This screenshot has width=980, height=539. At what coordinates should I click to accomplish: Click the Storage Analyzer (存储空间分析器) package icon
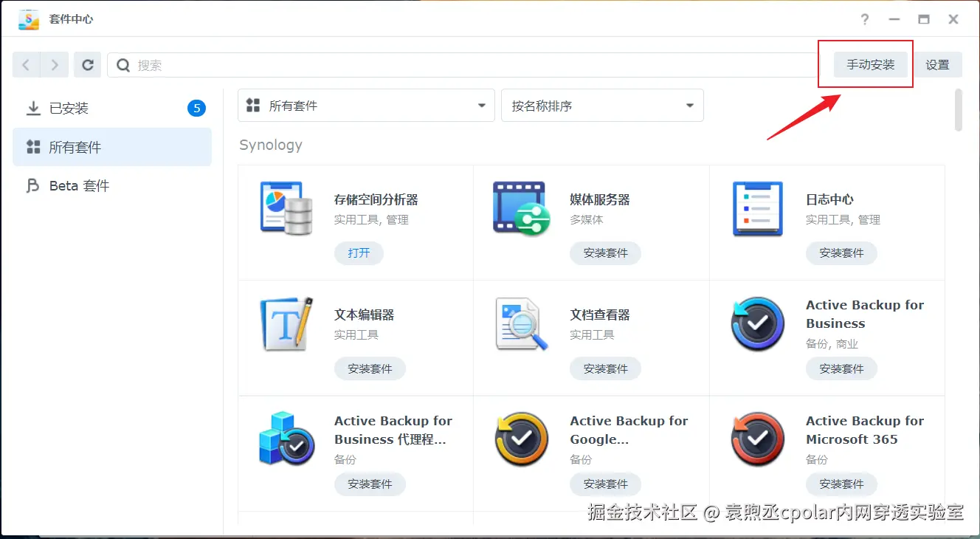pyautogui.click(x=286, y=209)
